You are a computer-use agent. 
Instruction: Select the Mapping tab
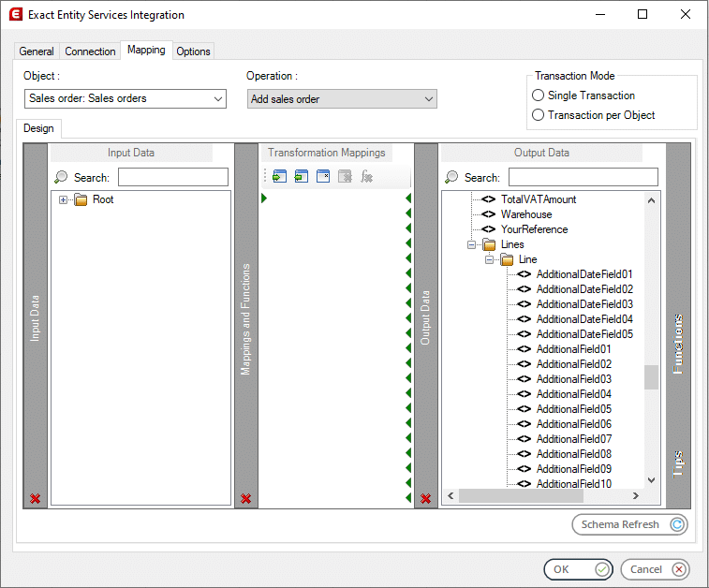(x=146, y=50)
